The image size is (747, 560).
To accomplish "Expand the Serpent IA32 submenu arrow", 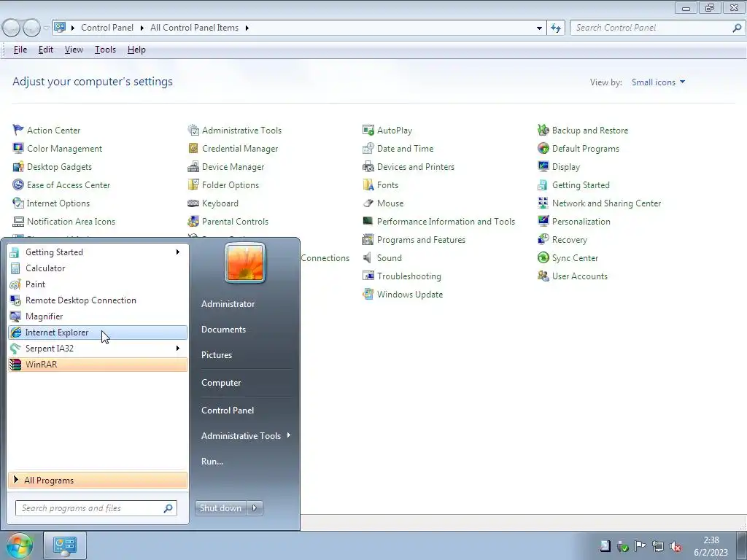I will [178, 348].
